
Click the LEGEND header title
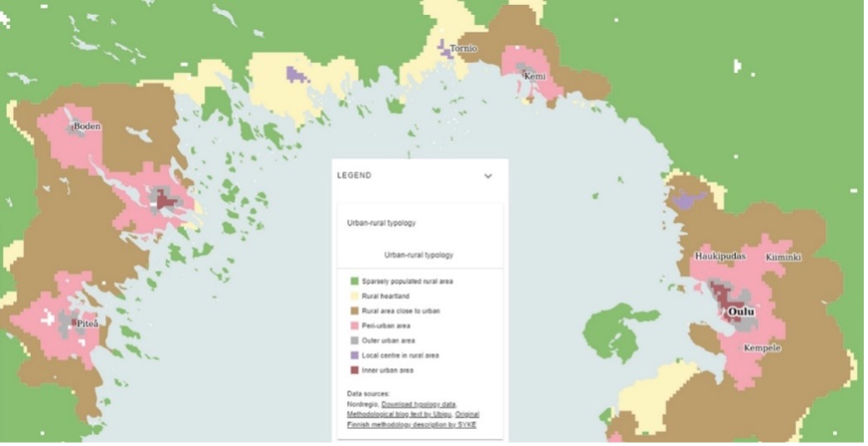(355, 175)
